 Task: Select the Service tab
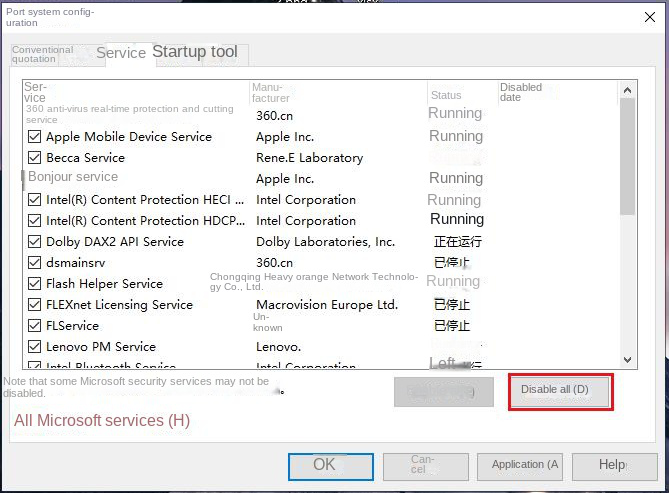point(121,53)
